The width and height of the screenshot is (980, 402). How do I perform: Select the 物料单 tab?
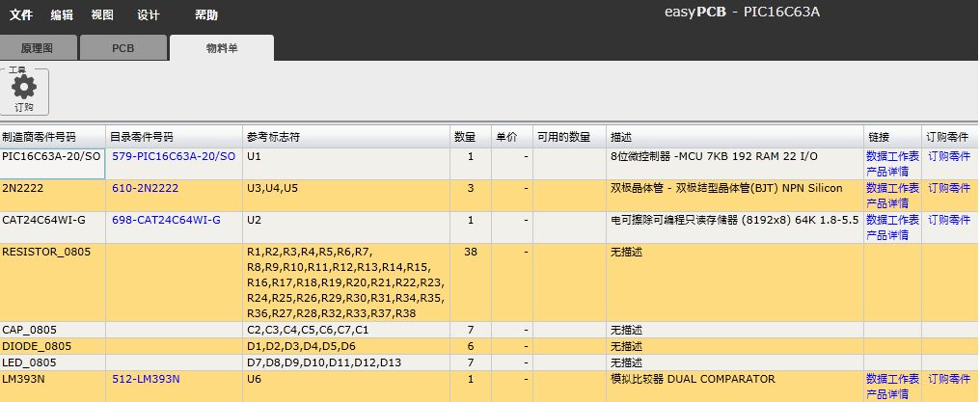click(222, 48)
